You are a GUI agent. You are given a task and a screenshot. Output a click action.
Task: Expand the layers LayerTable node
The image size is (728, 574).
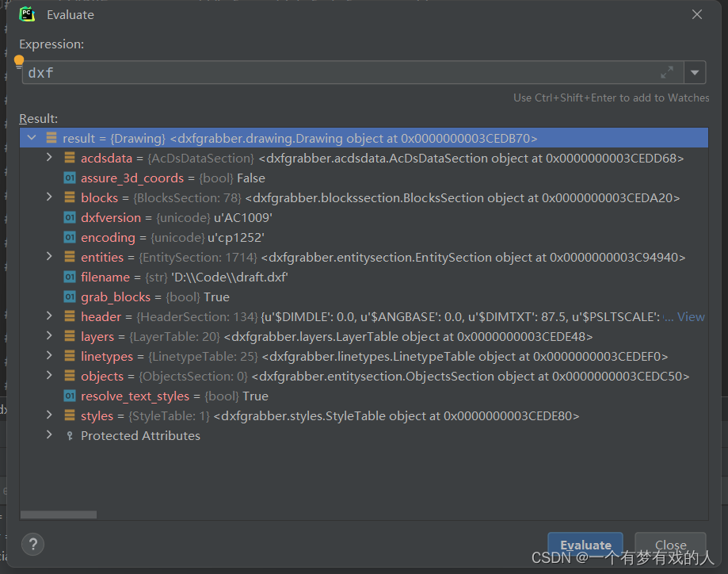(x=49, y=335)
